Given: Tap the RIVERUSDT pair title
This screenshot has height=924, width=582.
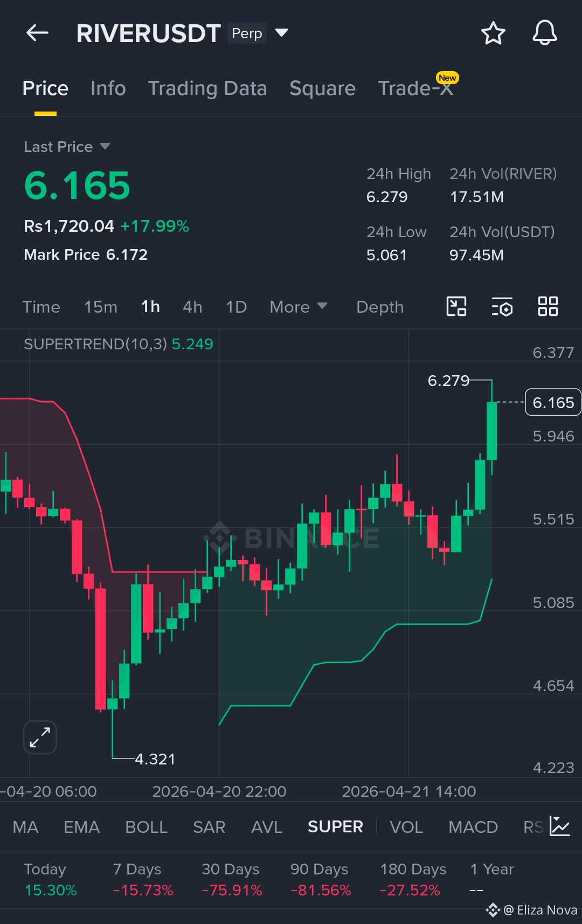Looking at the screenshot, I should (148, 33).
